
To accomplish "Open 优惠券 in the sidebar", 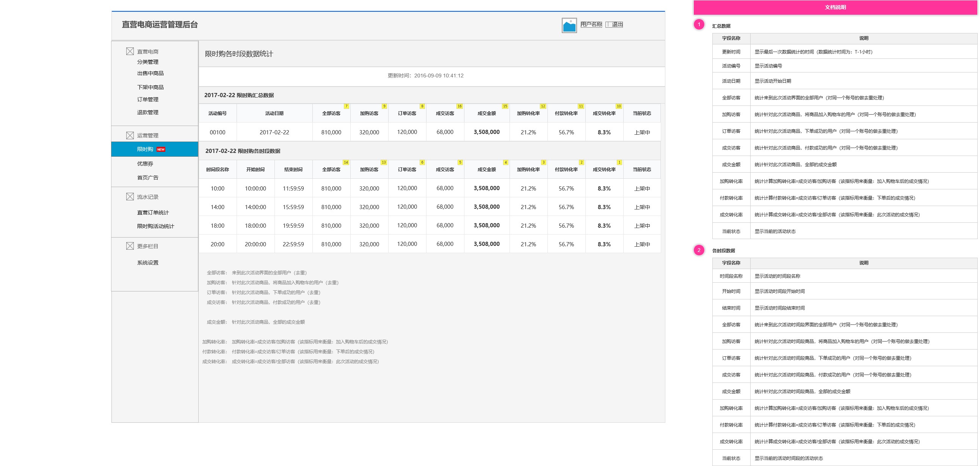I will 145,164.
